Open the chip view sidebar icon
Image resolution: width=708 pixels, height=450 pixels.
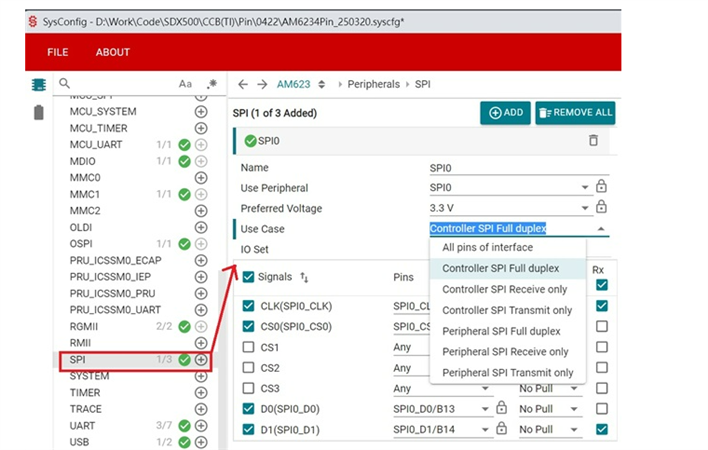(39, 84)
